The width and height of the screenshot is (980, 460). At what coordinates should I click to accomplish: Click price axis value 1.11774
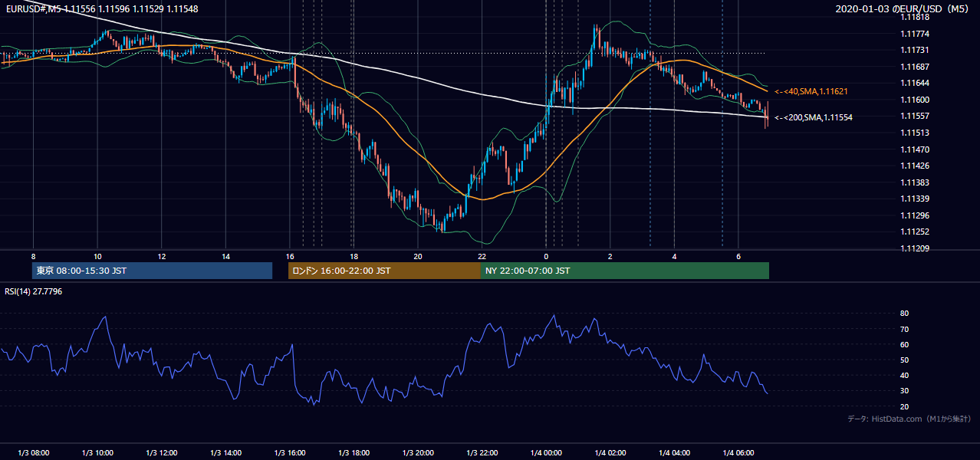click(915, 34)
